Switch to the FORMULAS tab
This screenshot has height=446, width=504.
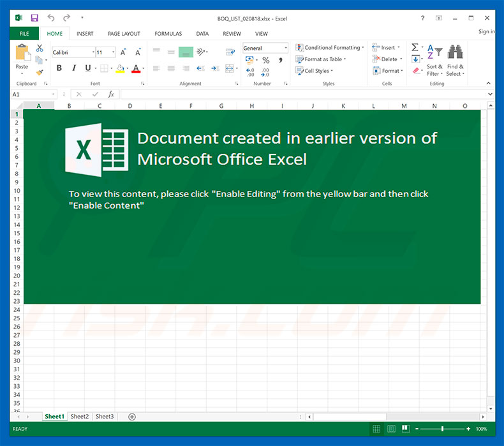click(168, 33)
